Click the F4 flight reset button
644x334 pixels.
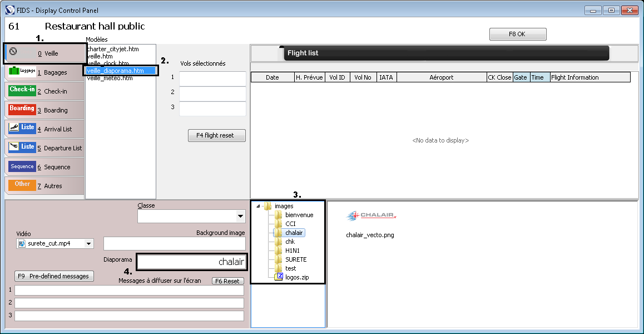(217, 135)
